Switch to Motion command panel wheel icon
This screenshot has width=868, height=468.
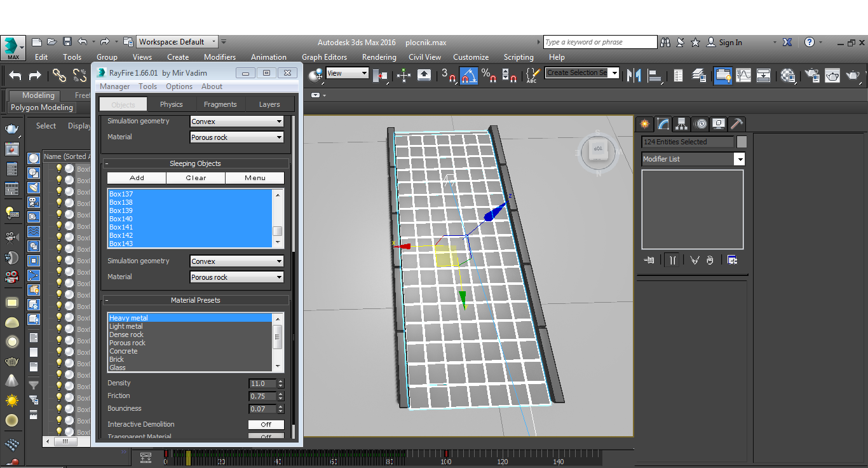tap(700, 123)
